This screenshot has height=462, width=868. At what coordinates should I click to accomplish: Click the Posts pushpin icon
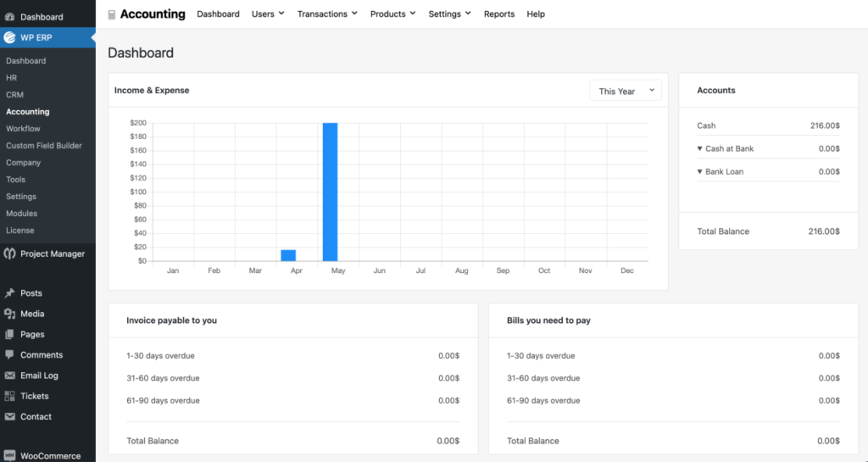pos(10,293)
